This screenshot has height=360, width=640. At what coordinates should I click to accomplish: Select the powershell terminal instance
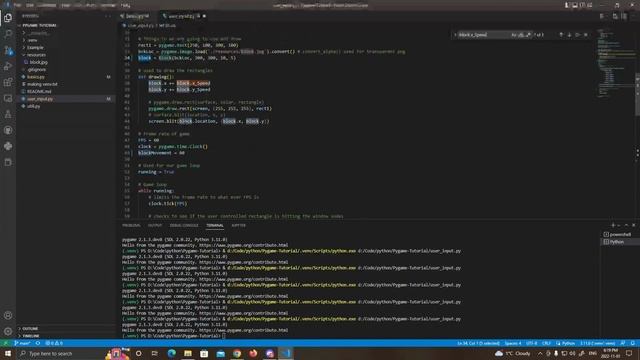[620, 234]
